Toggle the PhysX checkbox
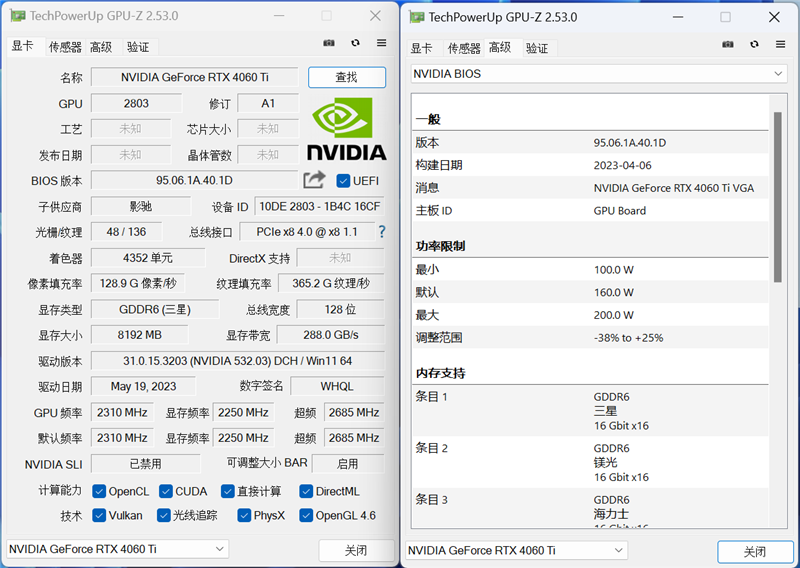This screenshot has width=800, height=568. (244, 515)
